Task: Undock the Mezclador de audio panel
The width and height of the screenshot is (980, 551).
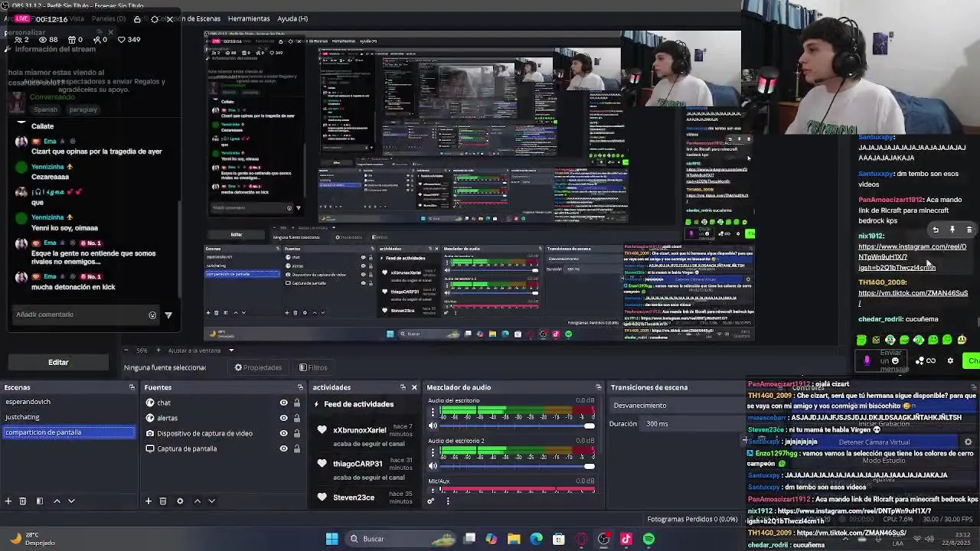Action: (599, 387)
